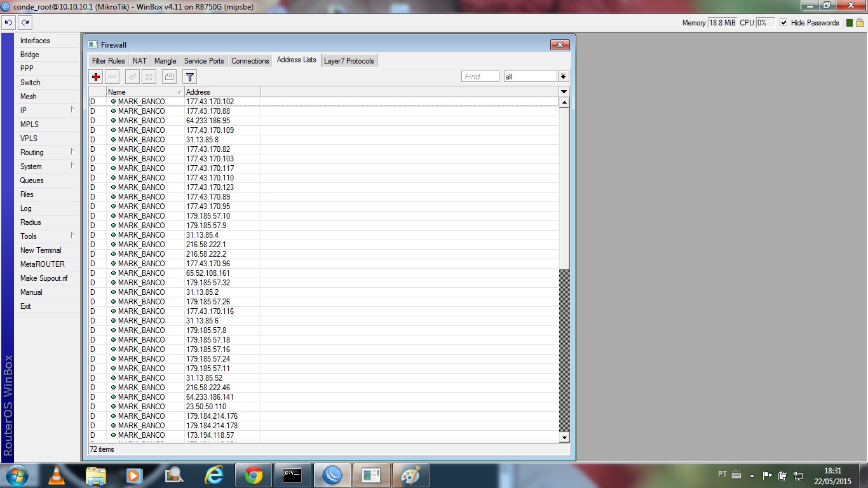Expand the System submenu
Screen dimensions: 868x488
(47, 166)
